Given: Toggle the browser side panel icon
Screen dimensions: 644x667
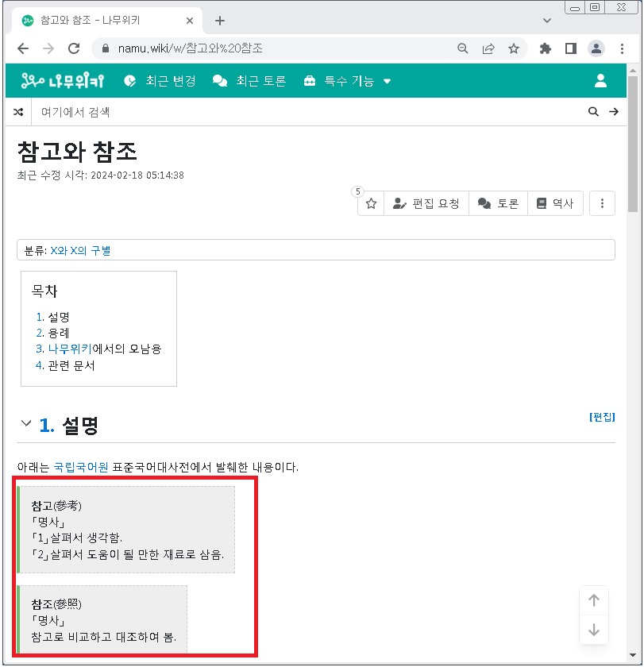Looking at the screenshot, I should 569,48.
